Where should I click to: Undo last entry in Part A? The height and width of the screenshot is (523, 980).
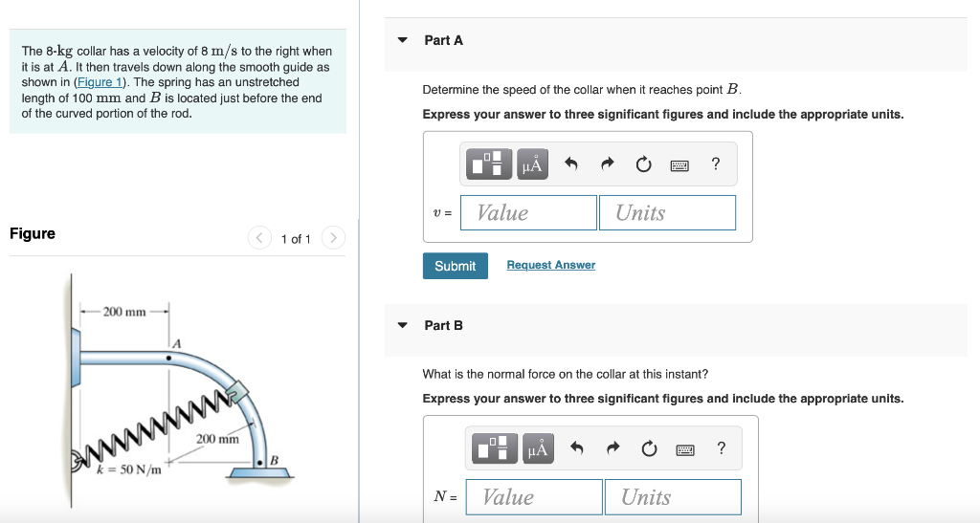(570, 164)
